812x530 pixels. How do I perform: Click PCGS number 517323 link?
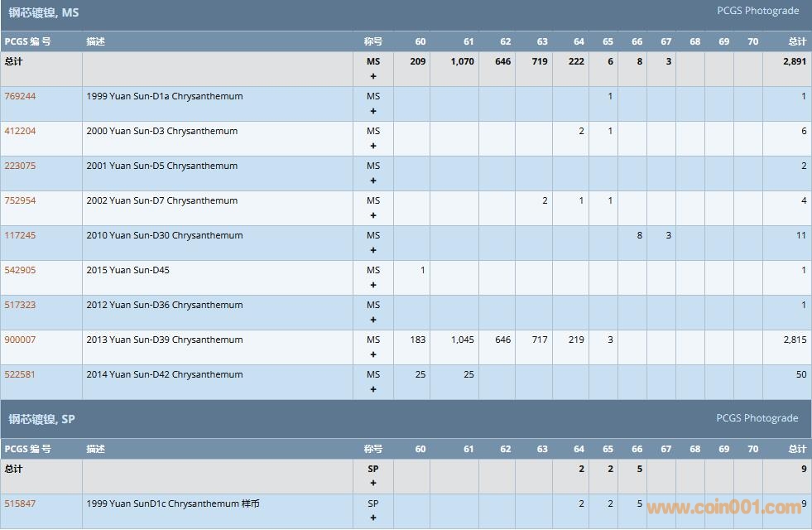point(20,305)
